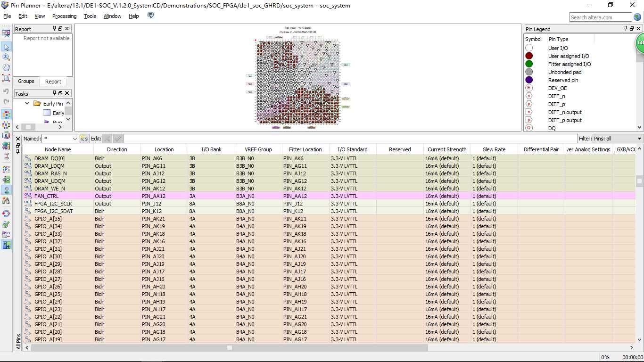Click the undo arrow in side toolbar
Screen dimensions: 644x362
6,91
